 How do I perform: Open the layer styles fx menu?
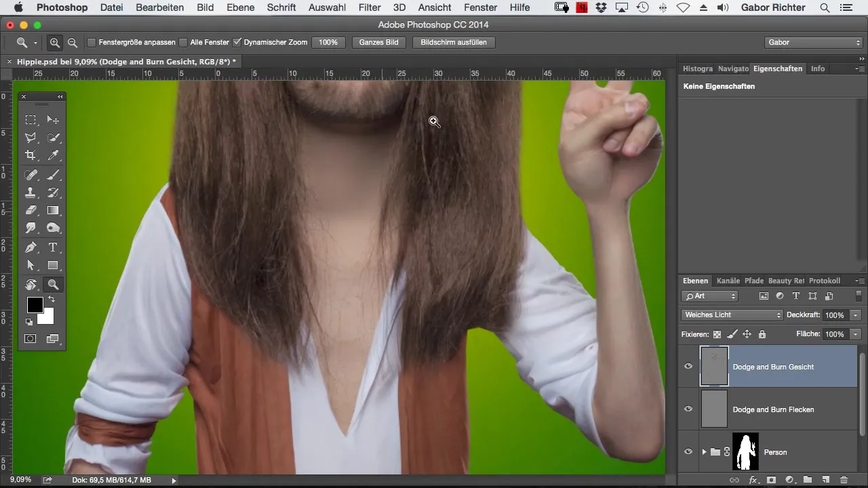[x=753, y=480]
